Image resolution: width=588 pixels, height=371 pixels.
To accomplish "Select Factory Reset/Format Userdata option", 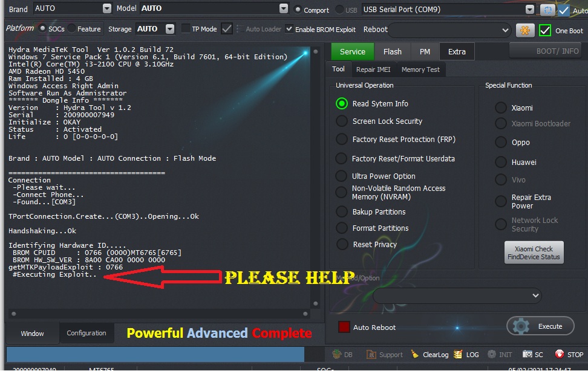I will 341,158.
